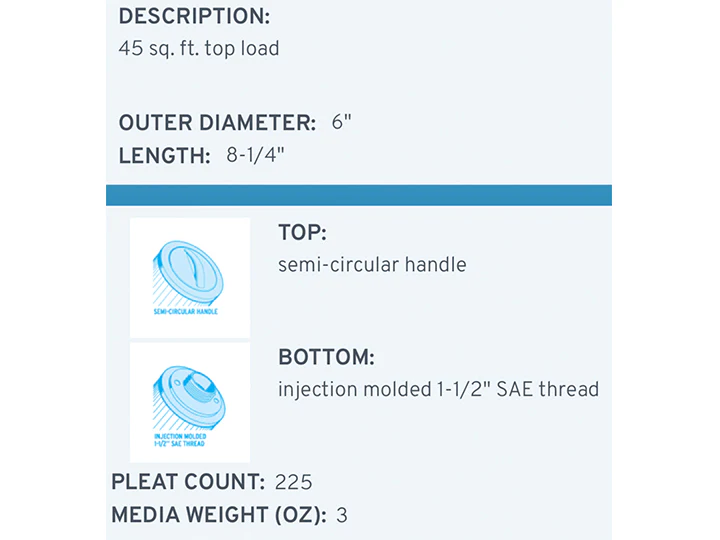Screen dimensions: 720x540
Task: Click the 225 pleat count value
Action: coord(293,483)
